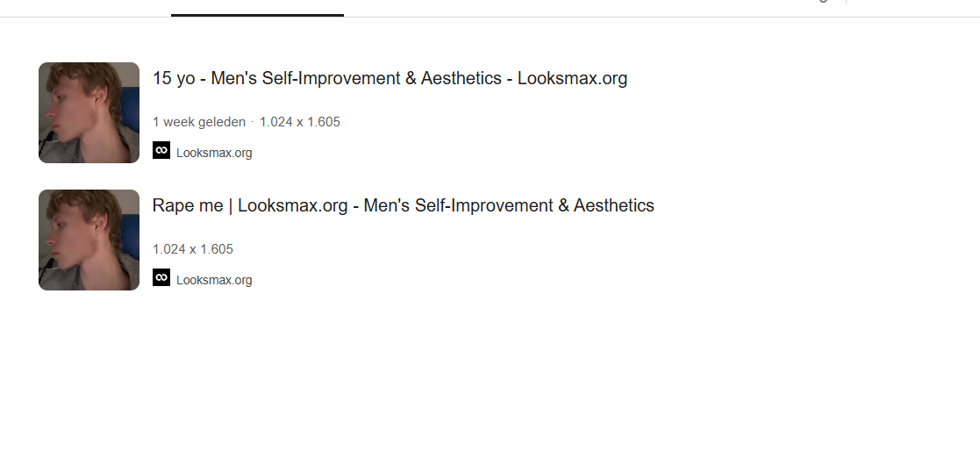Click the Looksmax.org favicon under the second result
The width and height of the screenshot is (980, 473).
pos(161,278)
